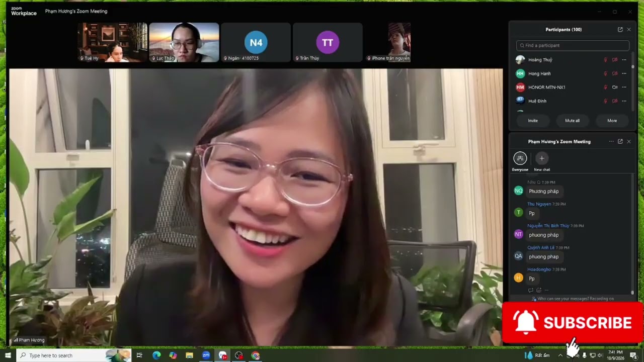Click sender name Nguyễn Thị Bích Thủy
The image size is (644, 362).
(548, 226)
